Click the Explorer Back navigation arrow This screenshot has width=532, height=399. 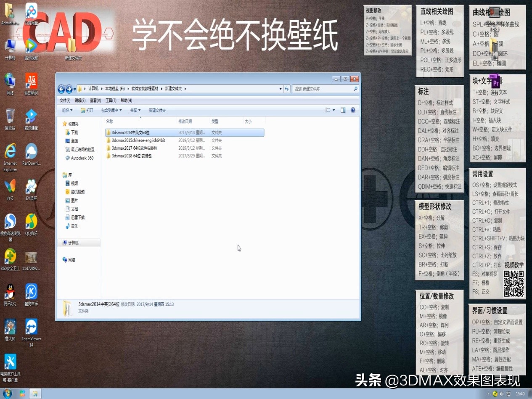(61, 89)
